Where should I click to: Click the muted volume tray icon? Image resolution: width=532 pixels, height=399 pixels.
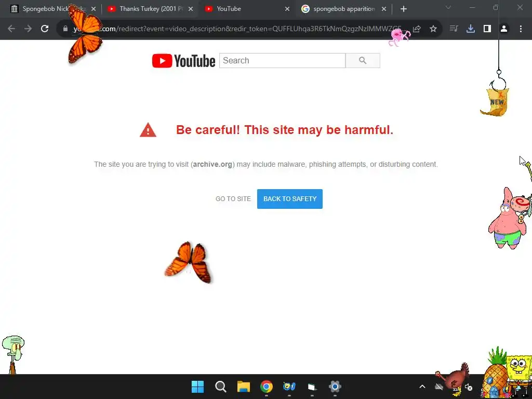[x=469, y=387]
